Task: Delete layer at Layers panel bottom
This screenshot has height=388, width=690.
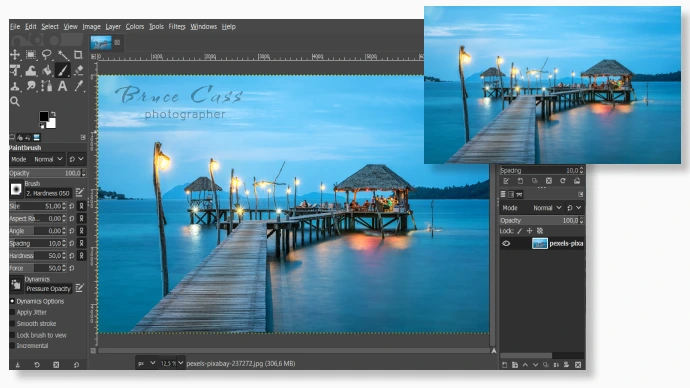Action: click(578, 365)
